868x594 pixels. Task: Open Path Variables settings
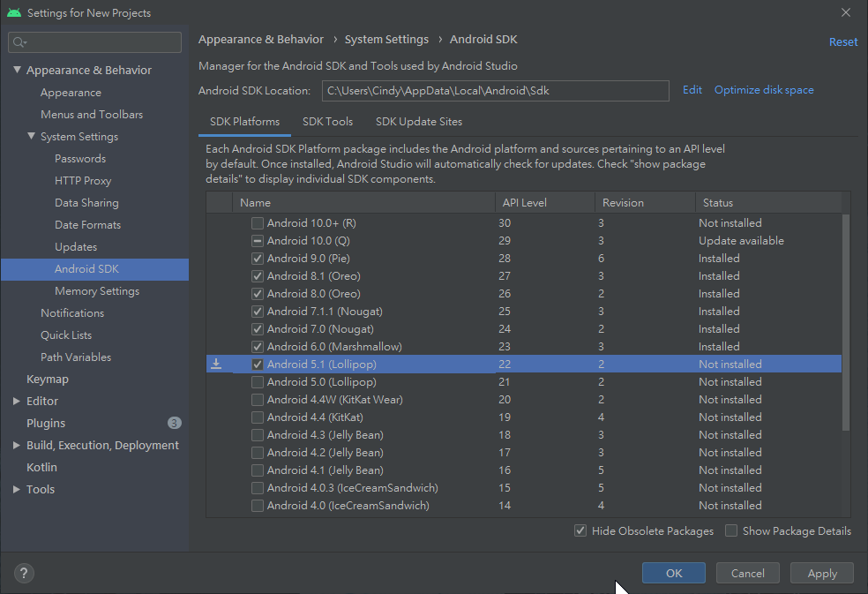[76, 357]
